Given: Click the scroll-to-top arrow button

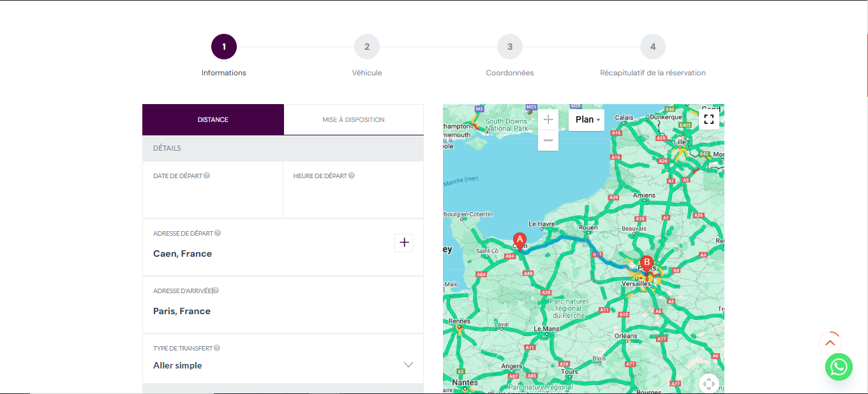Looking at the screenshot, I should click(x=830, y=343).
